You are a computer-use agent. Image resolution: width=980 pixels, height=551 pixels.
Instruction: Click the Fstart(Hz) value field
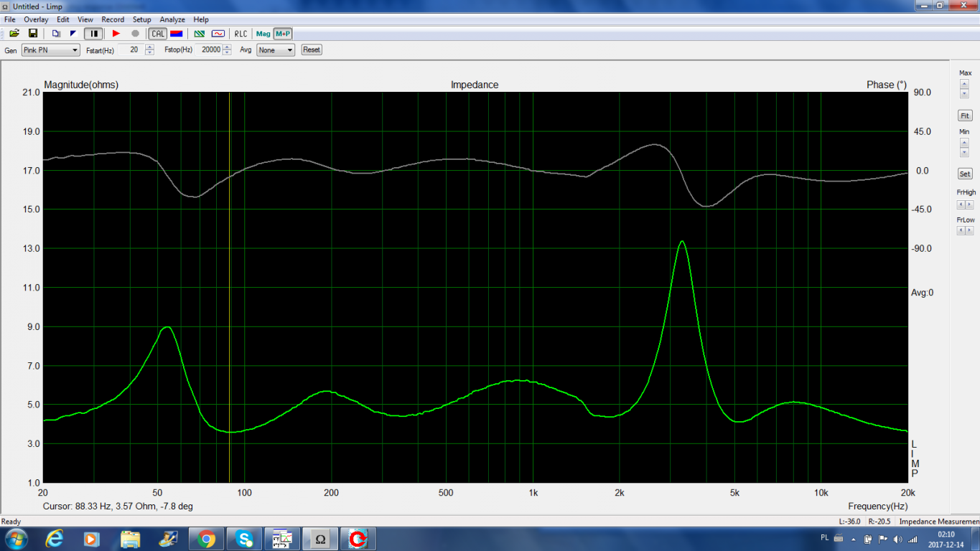(130, 50)
